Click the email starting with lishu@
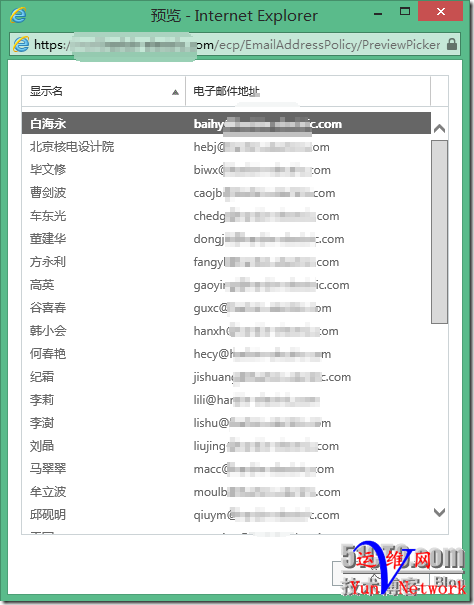The height and width of the screenshot is (605, 474). (x=262, y=423)
